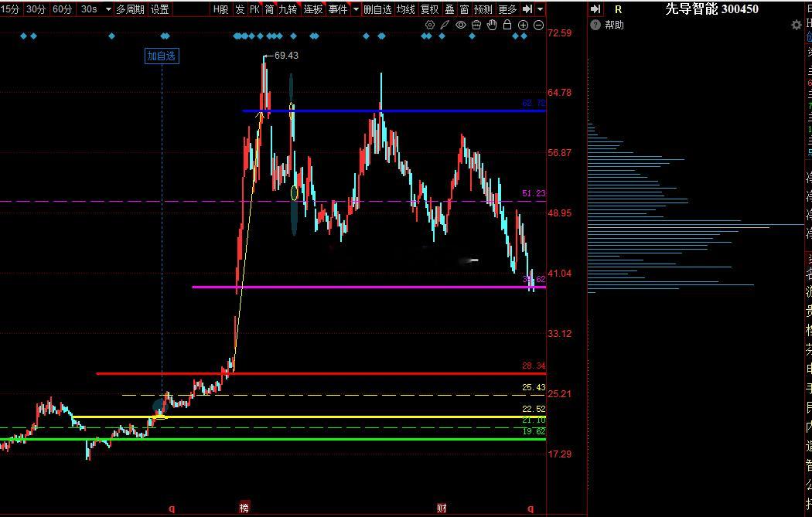This screenshot has width=812, height=517.
Task: Click 窗 window button
Action: (x=464, y=9)
